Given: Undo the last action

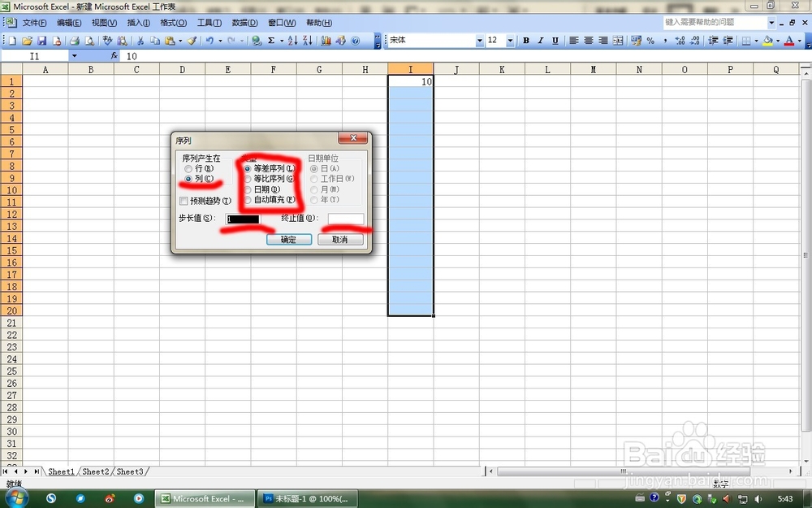Looking at the screenshot, I should (209, 41).
